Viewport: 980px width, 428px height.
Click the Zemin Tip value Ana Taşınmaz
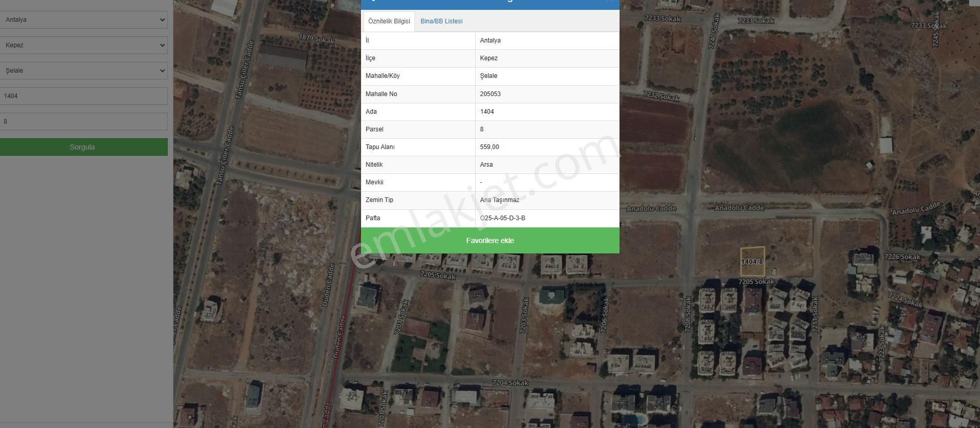[499, 200]
